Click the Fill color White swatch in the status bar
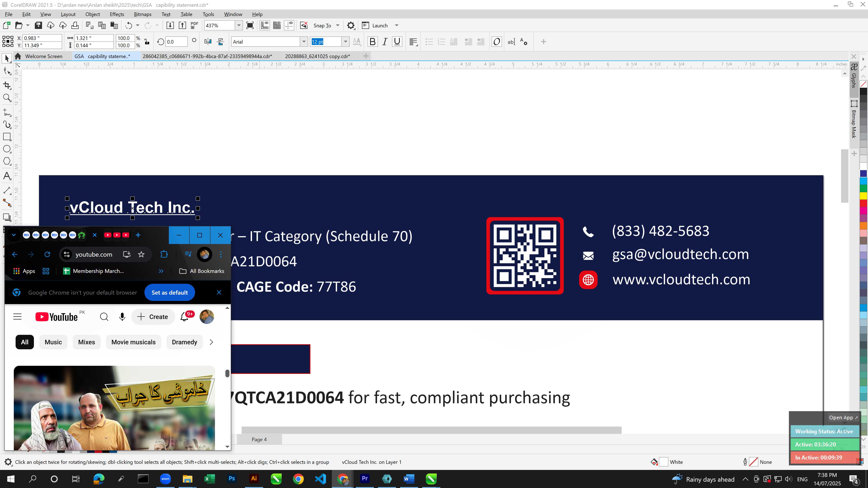 [663, 462]
